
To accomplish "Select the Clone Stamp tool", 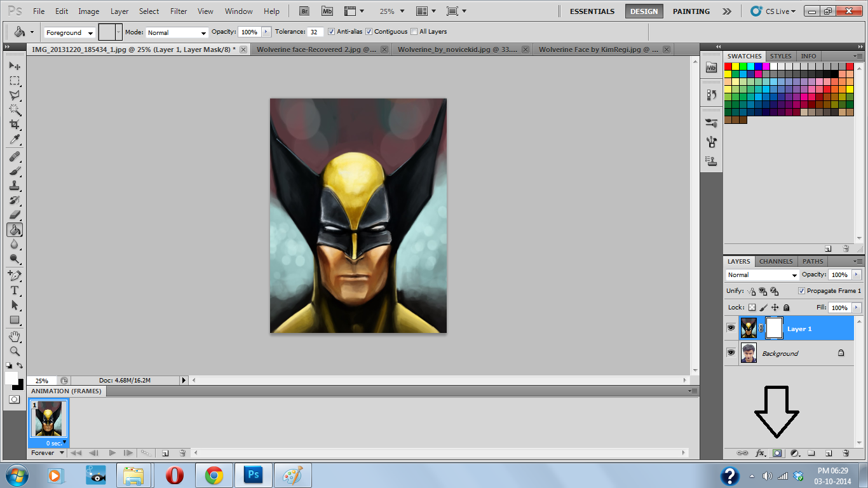I will pyautogui.click(x=14, y=186).
